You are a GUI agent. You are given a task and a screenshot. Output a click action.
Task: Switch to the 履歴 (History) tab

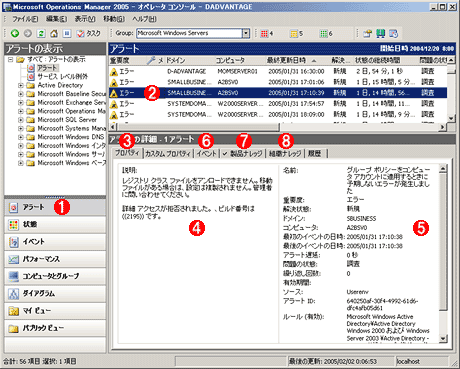coord(315,153)
